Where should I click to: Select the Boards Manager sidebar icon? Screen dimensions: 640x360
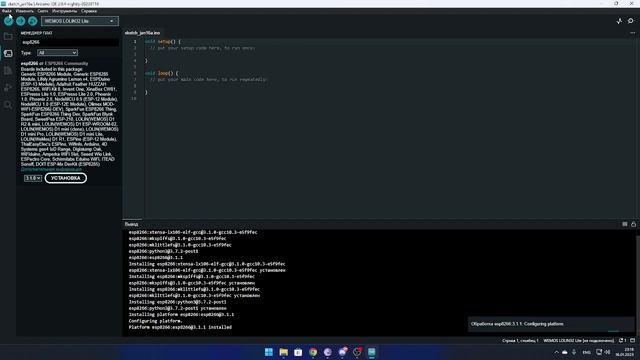tap(8, 53)
